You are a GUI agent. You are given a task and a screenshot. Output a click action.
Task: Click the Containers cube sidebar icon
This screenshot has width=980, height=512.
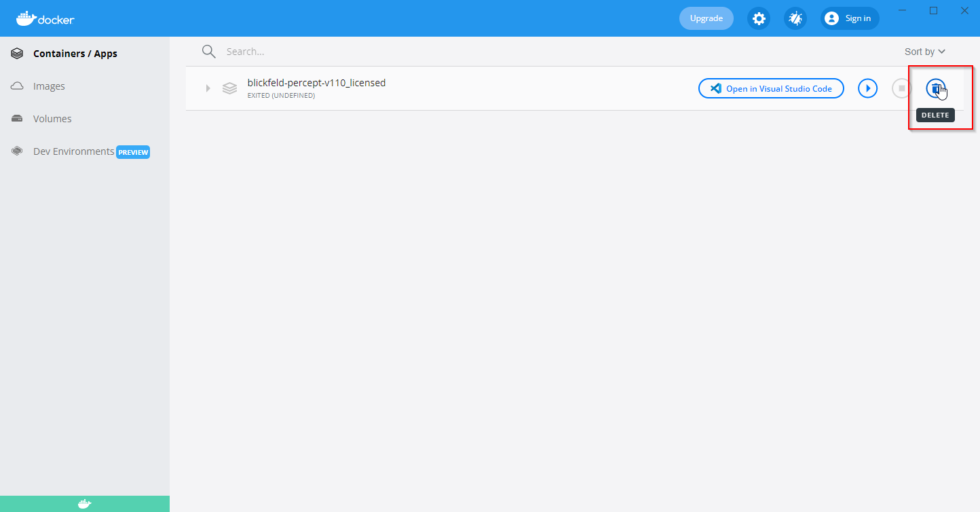(x=18, y=54)
